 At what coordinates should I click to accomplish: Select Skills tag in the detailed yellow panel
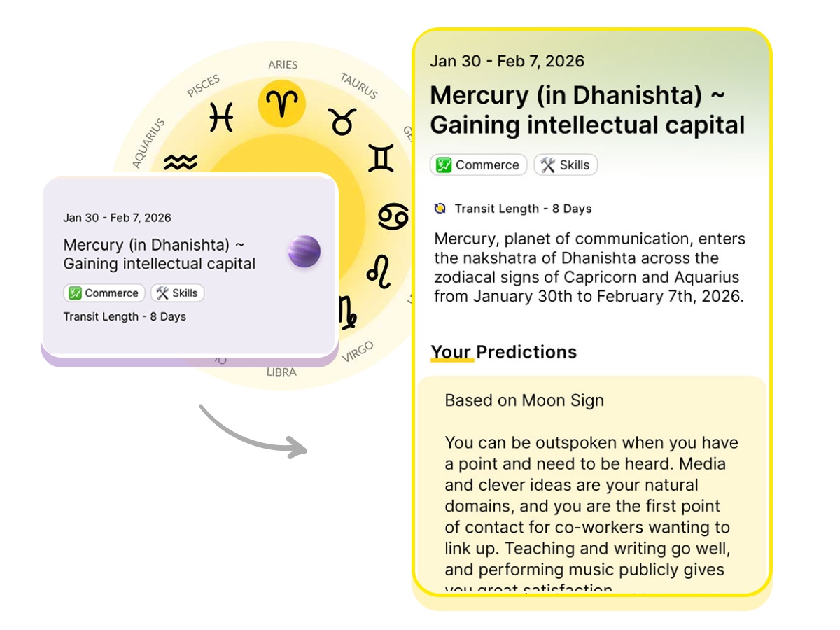tap(566, 165)
